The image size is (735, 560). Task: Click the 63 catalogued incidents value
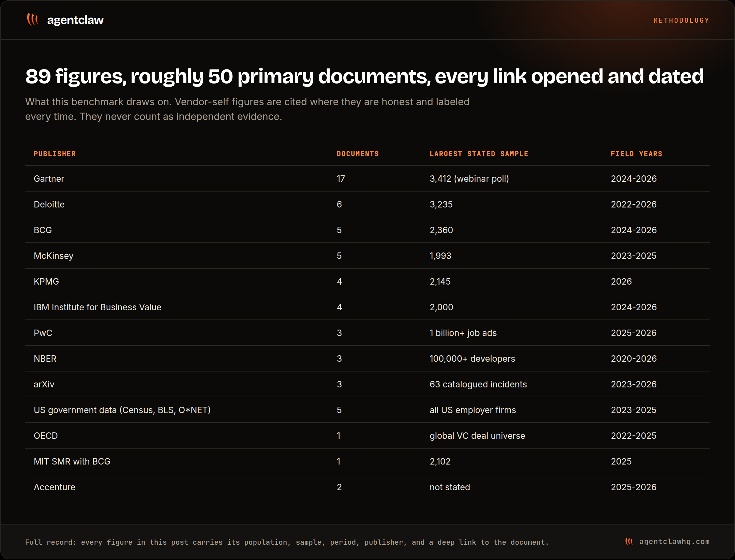(x=478, y=384)
